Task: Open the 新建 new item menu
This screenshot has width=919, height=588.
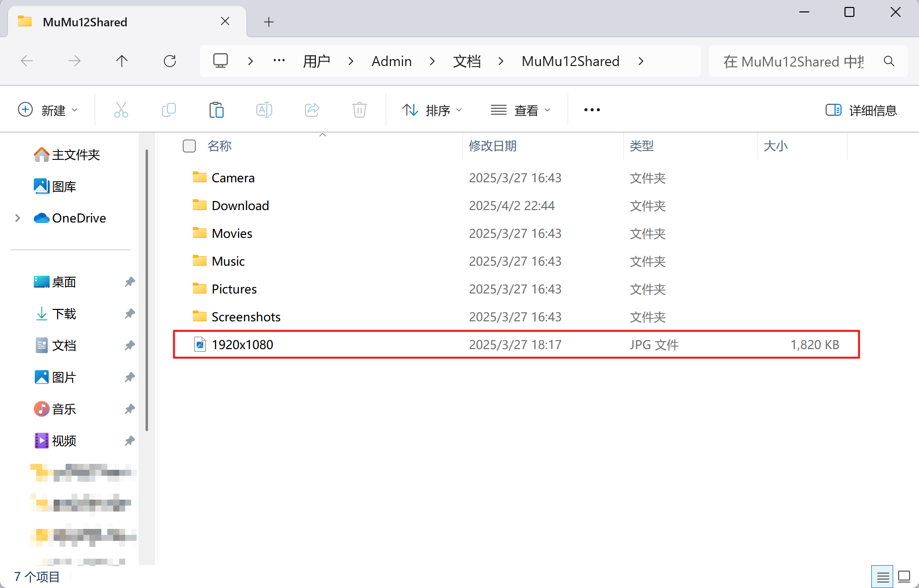Action: click(x=48, y=110)
